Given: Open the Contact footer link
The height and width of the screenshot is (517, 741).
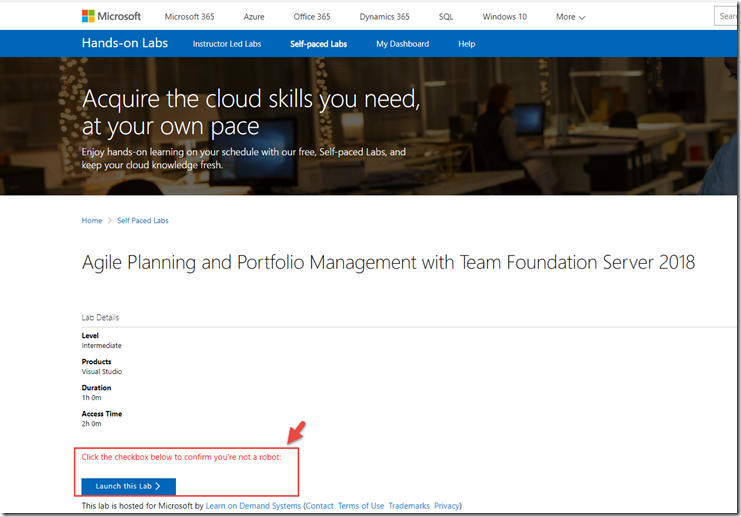Looking at the screenshot, I should click(x=320, y=506).
